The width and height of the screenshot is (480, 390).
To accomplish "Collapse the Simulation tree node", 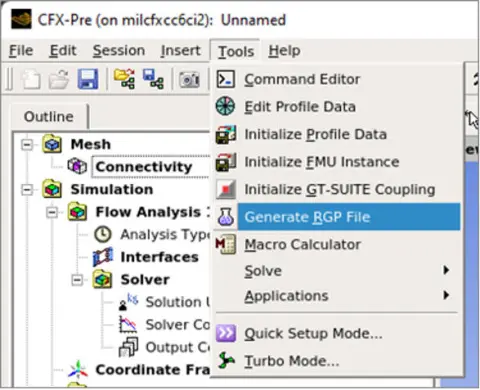I will click(27, 190).
